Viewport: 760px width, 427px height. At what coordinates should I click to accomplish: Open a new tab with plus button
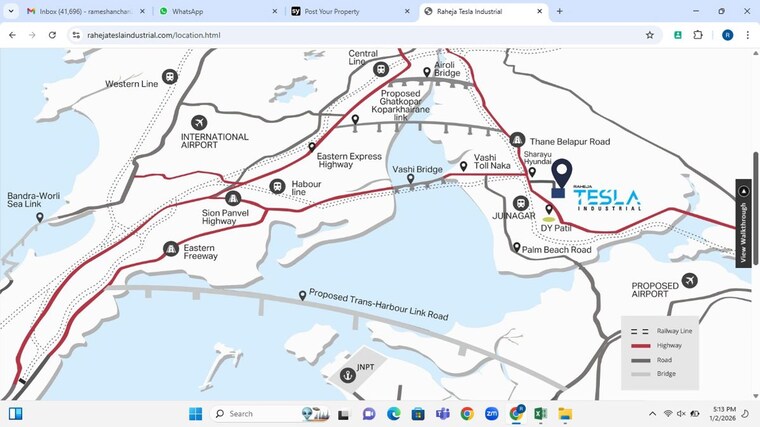pos(559,11)
